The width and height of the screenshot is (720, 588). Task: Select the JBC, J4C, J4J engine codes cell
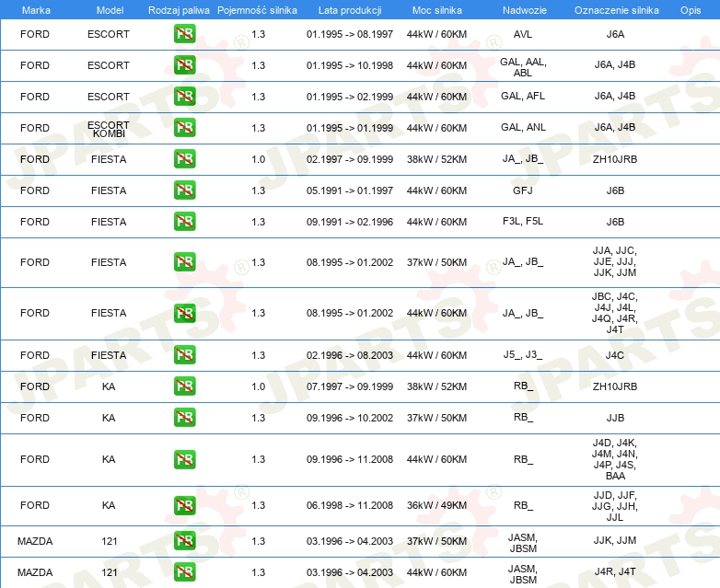point(615,313)
